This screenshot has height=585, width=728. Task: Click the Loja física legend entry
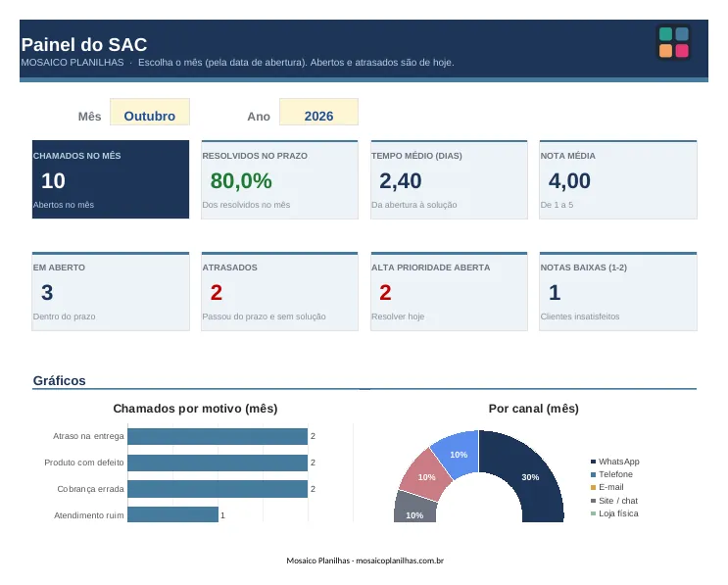click(x=614, y=513)
